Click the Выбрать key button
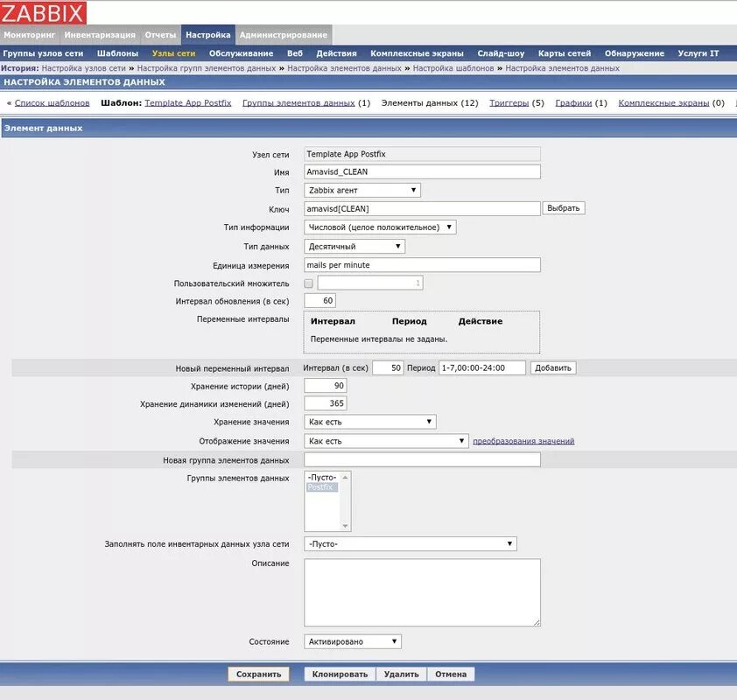Screen dimensions: 737x700 pos(564,208)
